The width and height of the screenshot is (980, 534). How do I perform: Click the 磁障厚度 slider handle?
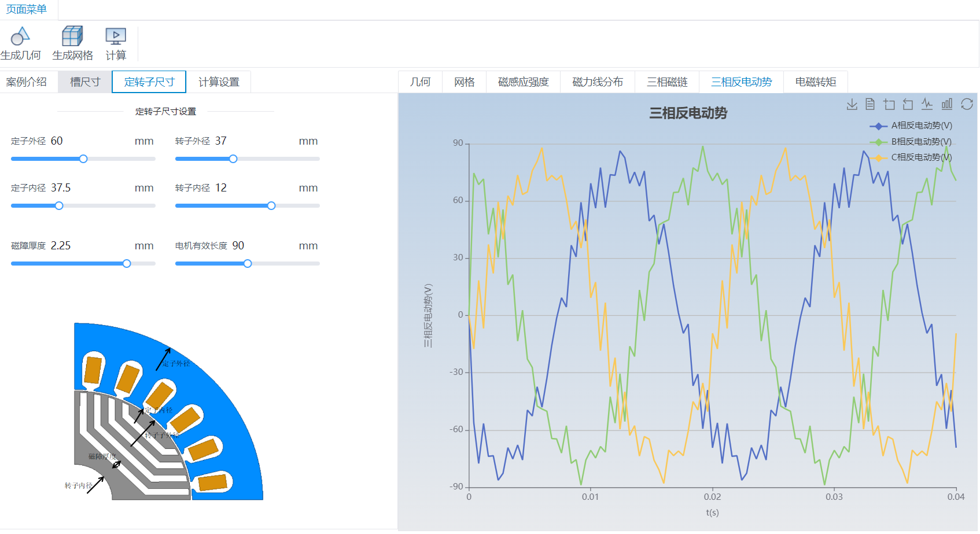coord(127,264)
